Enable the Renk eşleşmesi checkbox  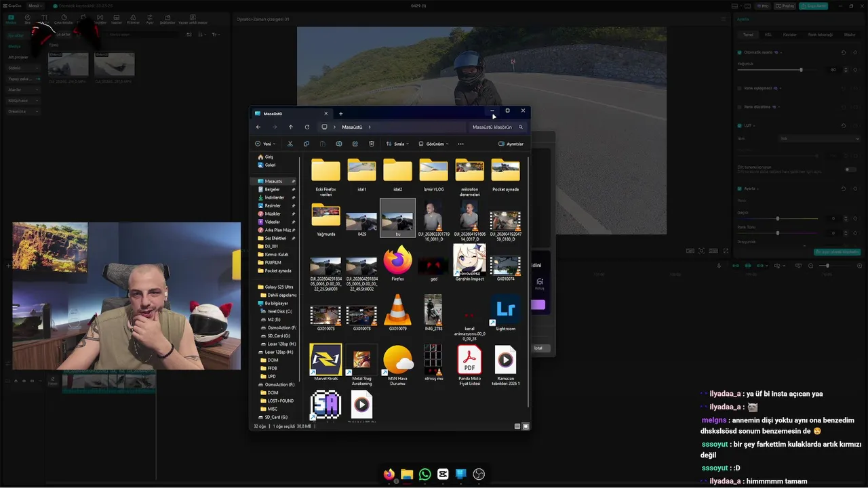coord(740,88)
